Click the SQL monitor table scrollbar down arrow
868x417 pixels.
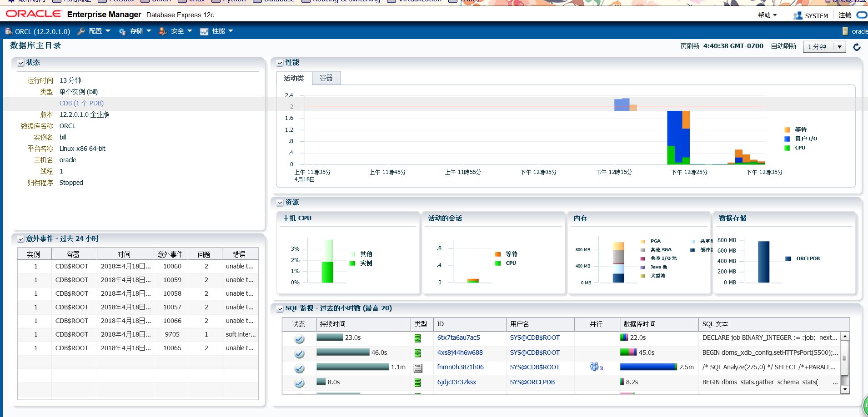click(845, 389)
